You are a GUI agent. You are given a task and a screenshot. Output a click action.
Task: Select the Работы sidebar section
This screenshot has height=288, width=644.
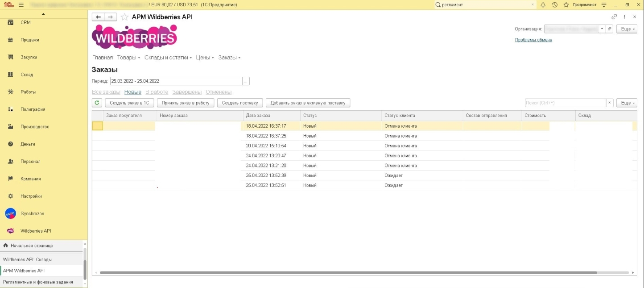(28, 92)
